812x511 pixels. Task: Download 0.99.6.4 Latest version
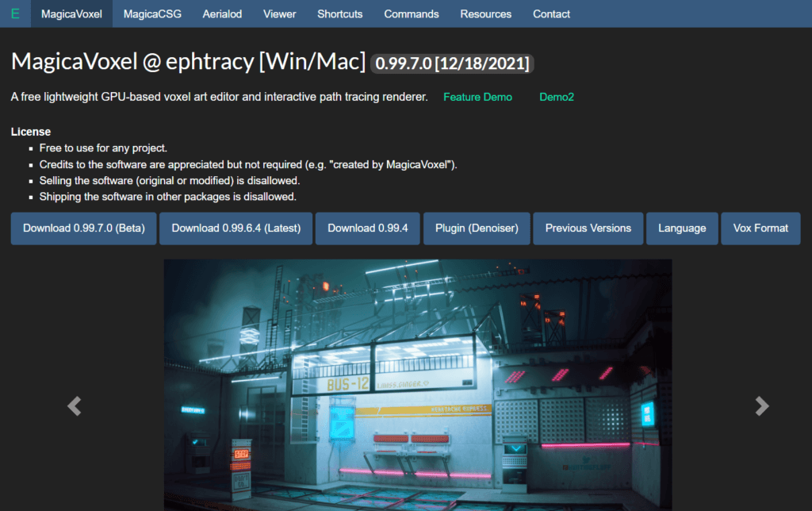click(236, 228)
